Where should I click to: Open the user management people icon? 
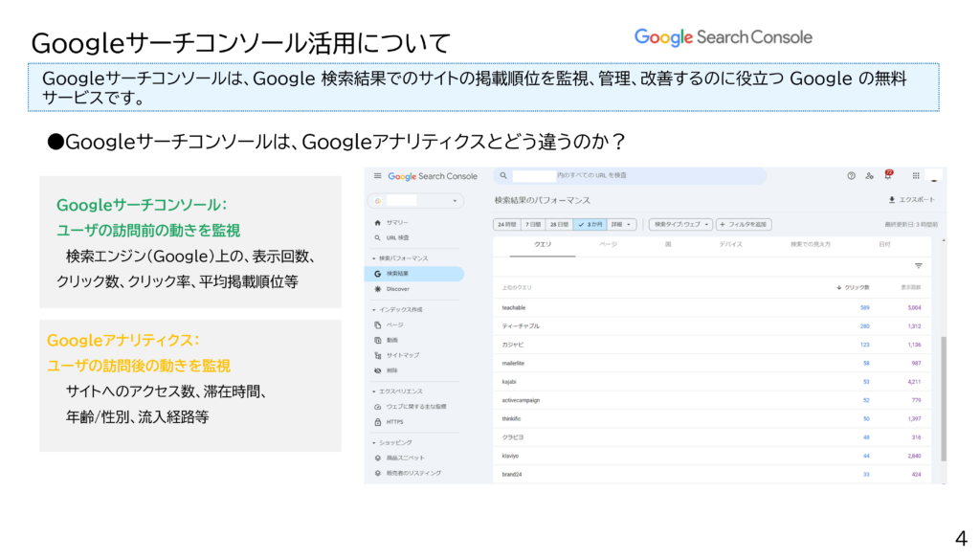coord(869,176)
